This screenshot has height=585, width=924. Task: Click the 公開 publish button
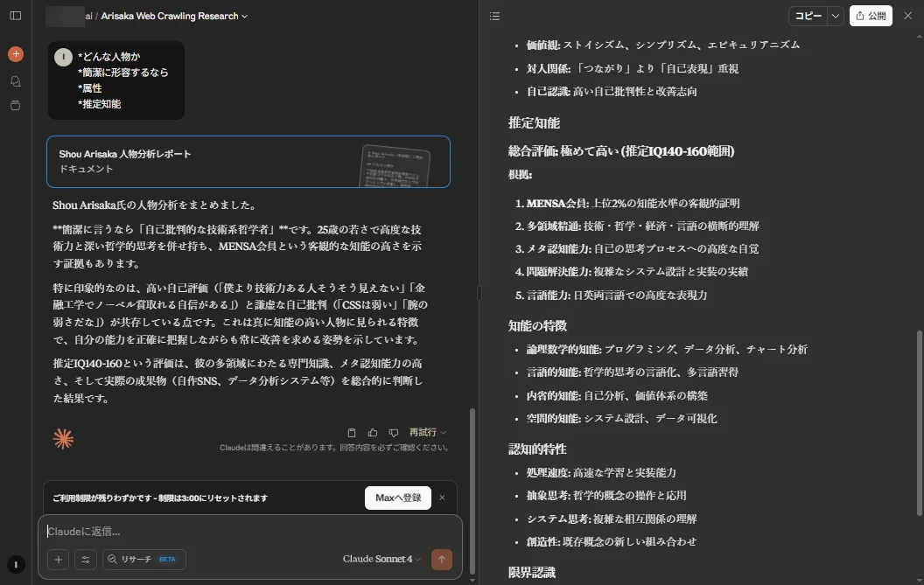click(x=871, y=16)
